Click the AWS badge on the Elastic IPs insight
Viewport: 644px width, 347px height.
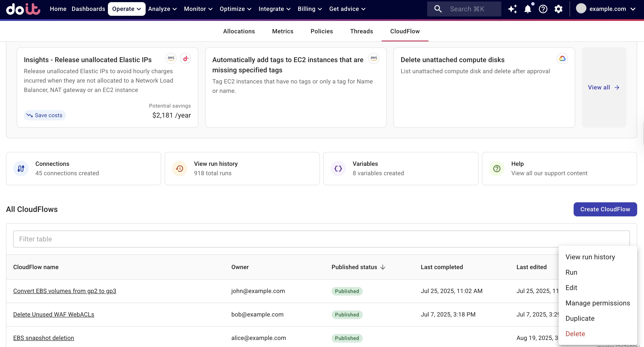pos(171,58)
